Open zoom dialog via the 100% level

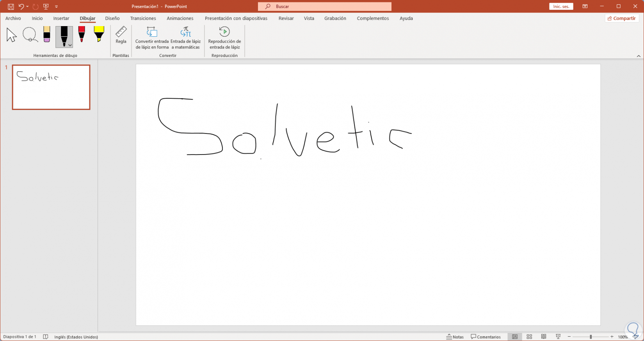pyautogui.click(x=623, y=337)
